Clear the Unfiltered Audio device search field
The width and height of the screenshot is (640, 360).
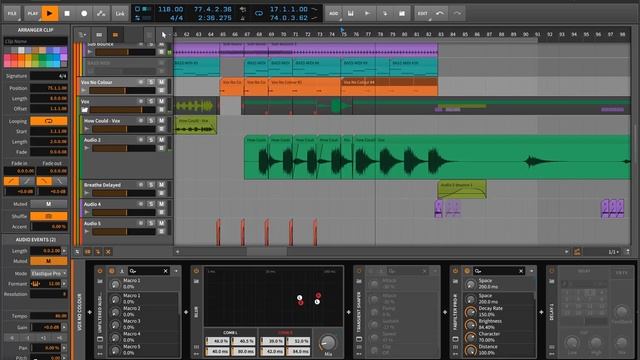click(166, 271)
